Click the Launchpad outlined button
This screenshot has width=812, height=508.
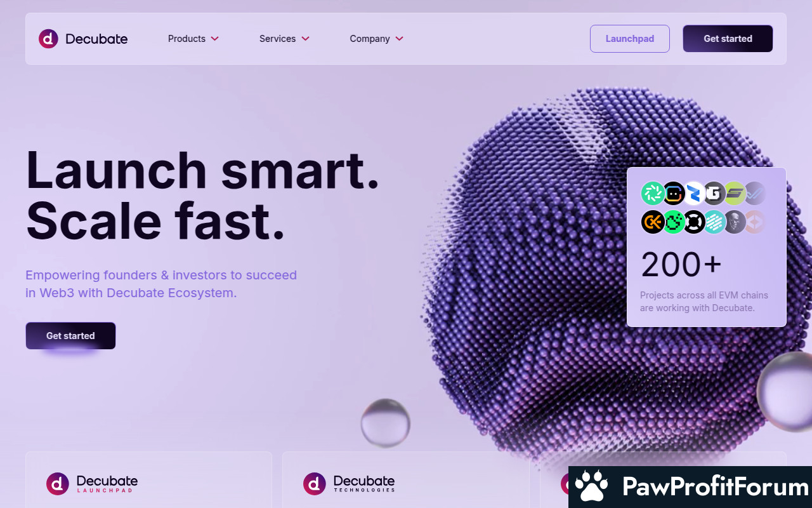(x=630, y=39)
